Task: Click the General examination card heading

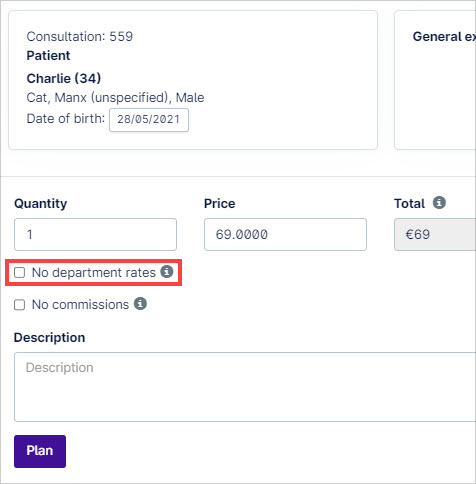Action: pyautogui.click(x=444, y=37)
